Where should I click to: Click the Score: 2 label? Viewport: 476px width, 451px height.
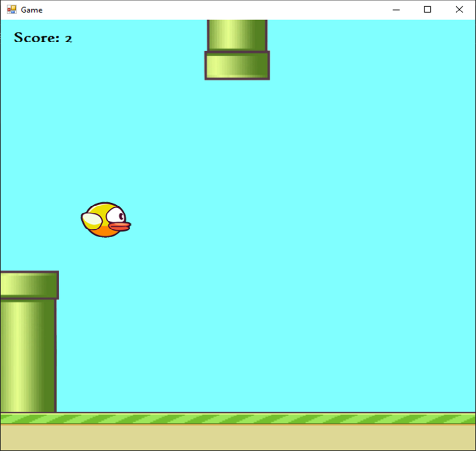coord(43,37)
